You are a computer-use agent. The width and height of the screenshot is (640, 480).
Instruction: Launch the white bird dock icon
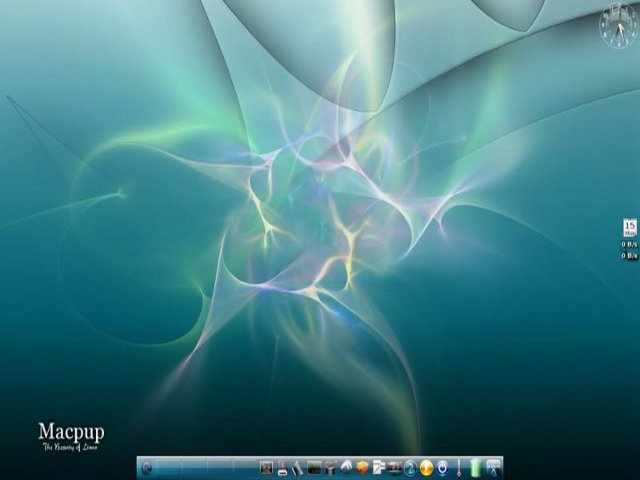point(346,467)
